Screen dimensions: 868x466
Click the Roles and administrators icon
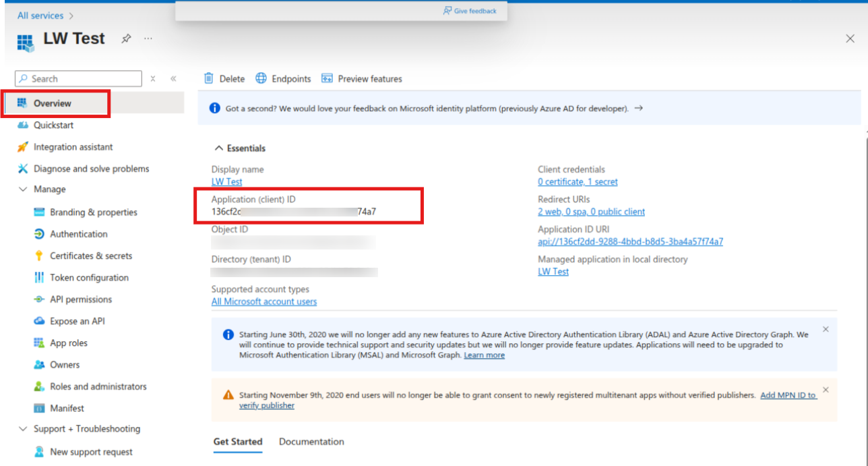pyautogui.click(x=39, y=386)
